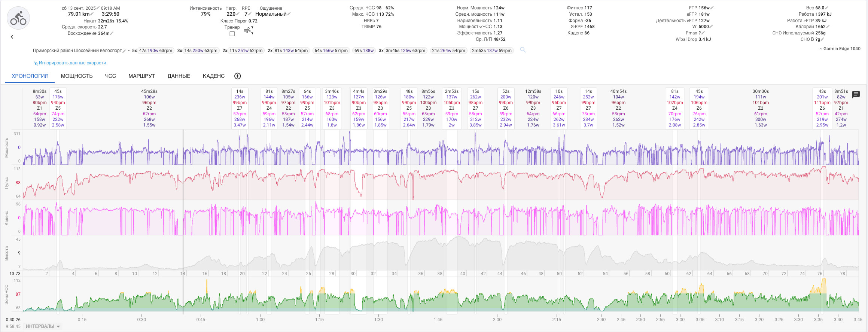
Task: Select the 45s 176w Z5 interval column
Action: click(58, 108)
